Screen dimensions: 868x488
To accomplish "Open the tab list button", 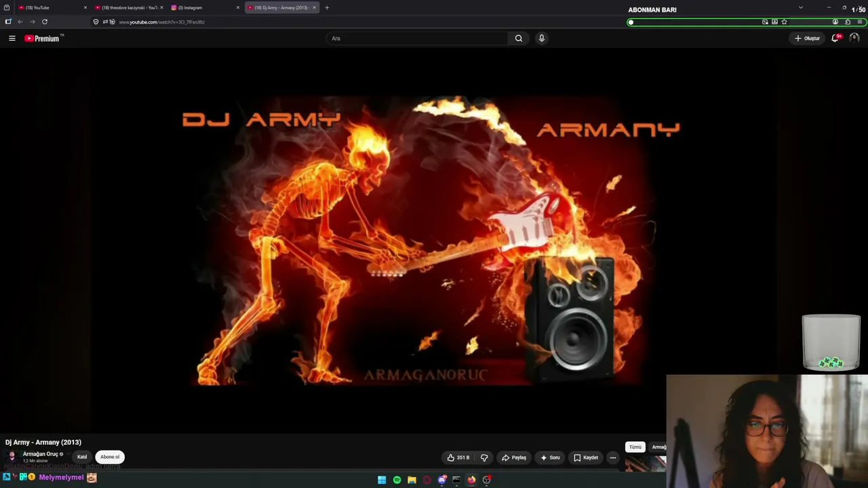I will 7,7.
